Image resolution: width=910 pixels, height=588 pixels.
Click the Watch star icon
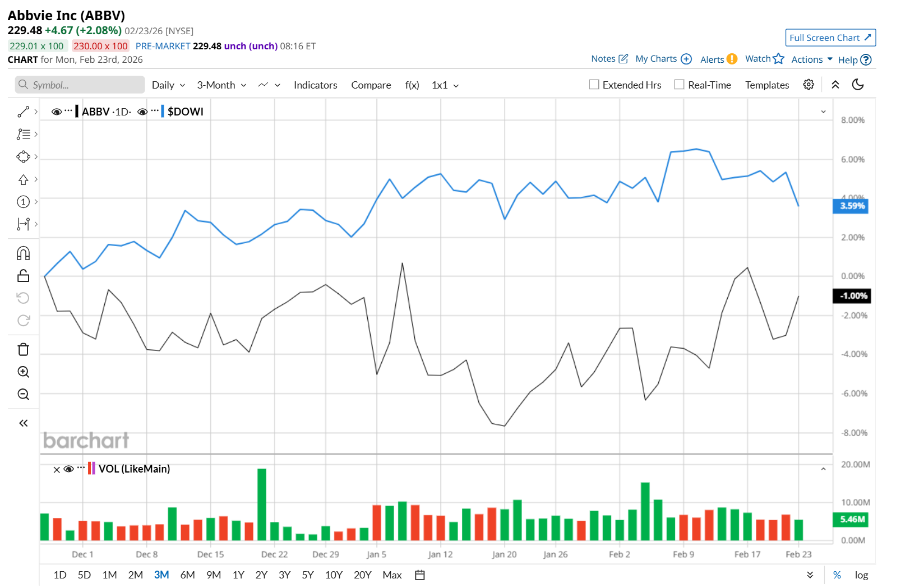pos(778,58)
